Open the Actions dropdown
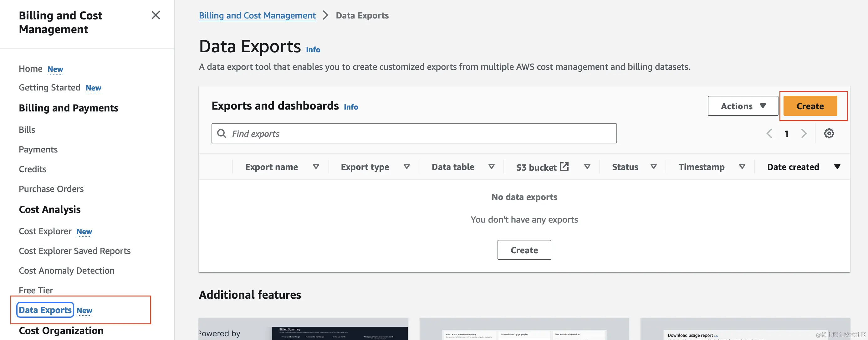 coord(743,106)
